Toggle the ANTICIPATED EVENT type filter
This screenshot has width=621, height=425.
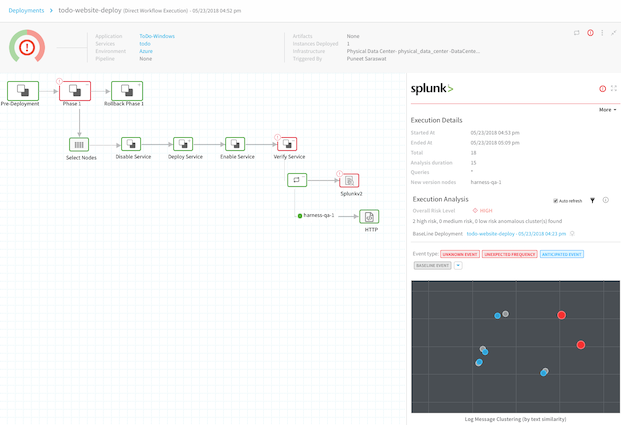point(562,254)
